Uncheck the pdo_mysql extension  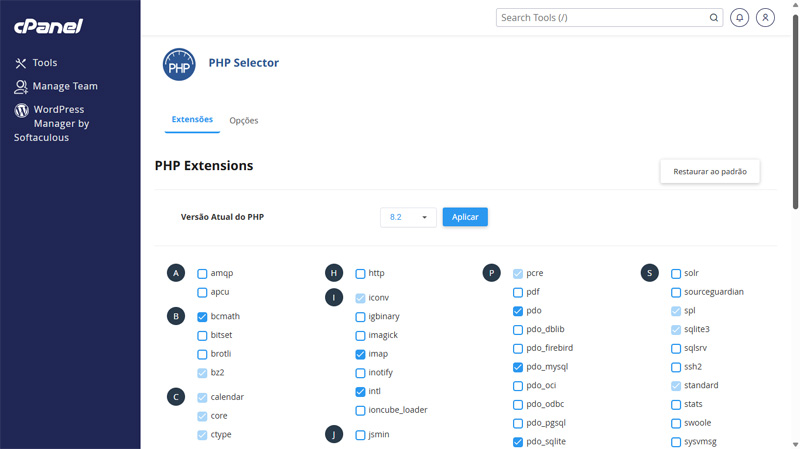(518, 367)
